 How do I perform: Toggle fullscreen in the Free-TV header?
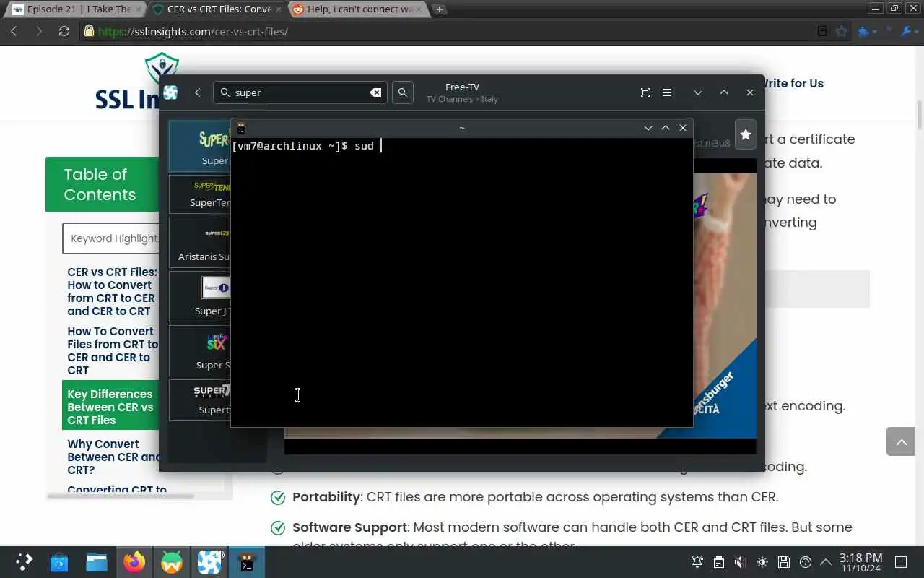[645, 92]
